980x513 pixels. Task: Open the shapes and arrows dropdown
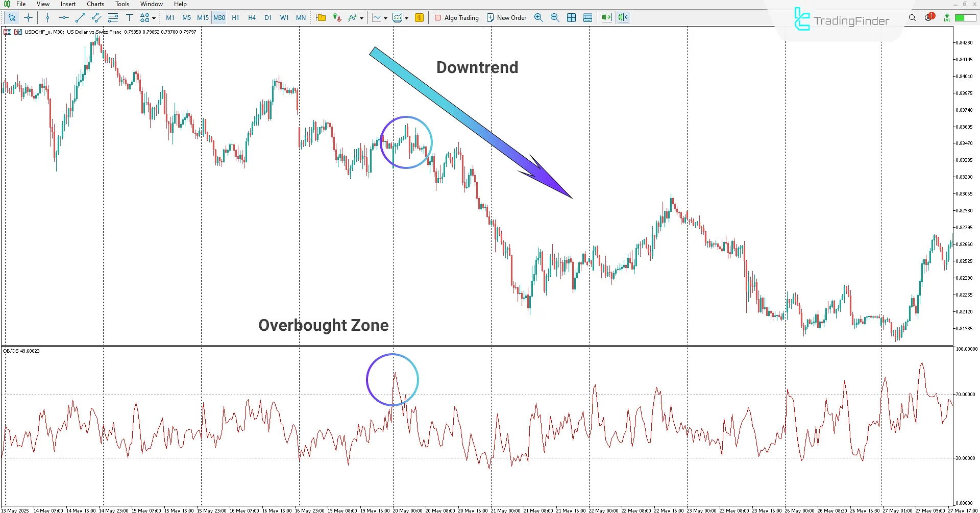154,17
